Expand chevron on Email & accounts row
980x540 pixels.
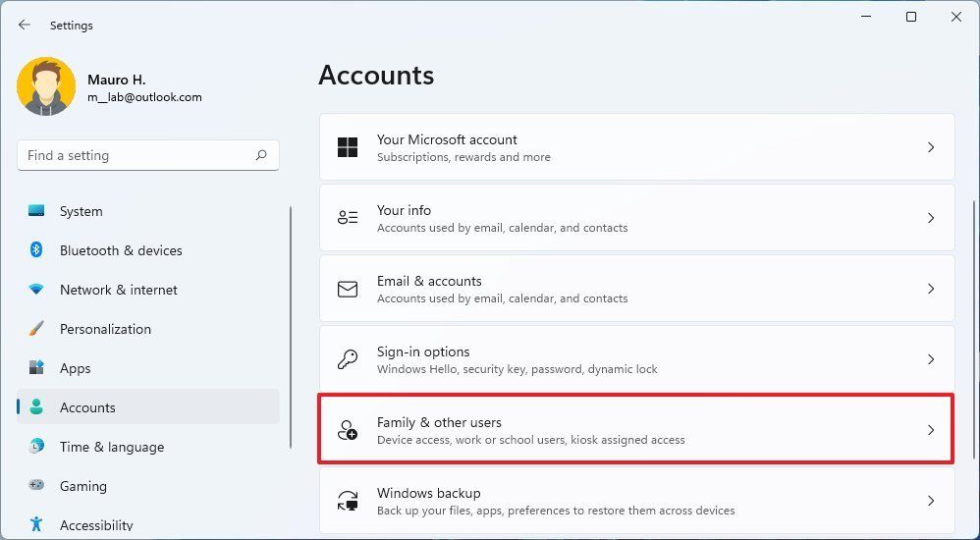click(931, 289)
